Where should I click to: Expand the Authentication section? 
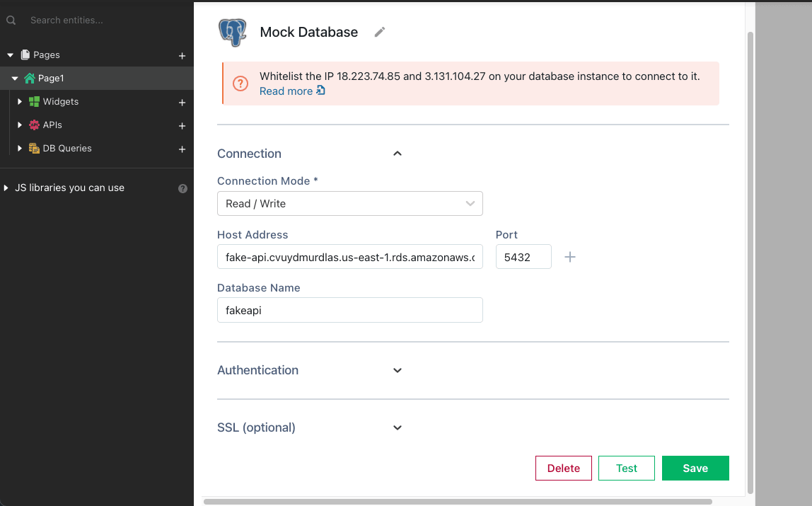(x=398, y=370)
